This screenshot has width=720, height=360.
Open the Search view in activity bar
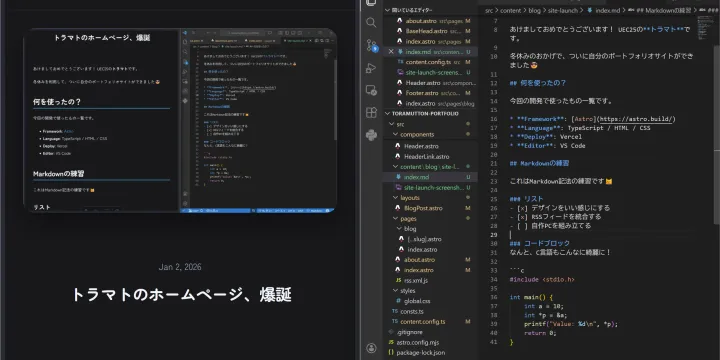pos(371,22)
